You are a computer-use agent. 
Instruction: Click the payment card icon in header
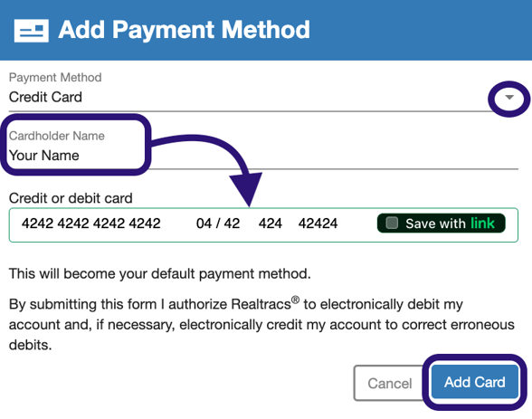[31, 31]
